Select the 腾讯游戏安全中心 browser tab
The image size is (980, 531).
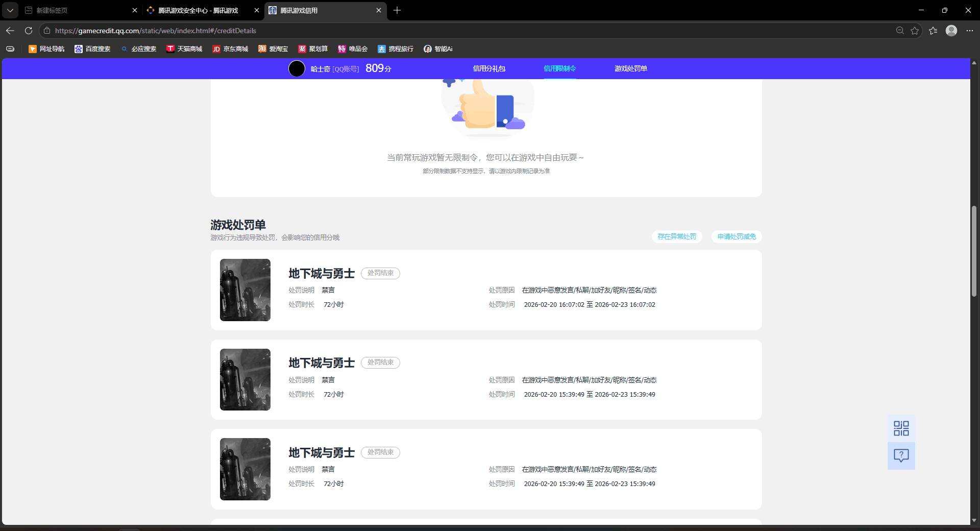(x=199, y=10)
